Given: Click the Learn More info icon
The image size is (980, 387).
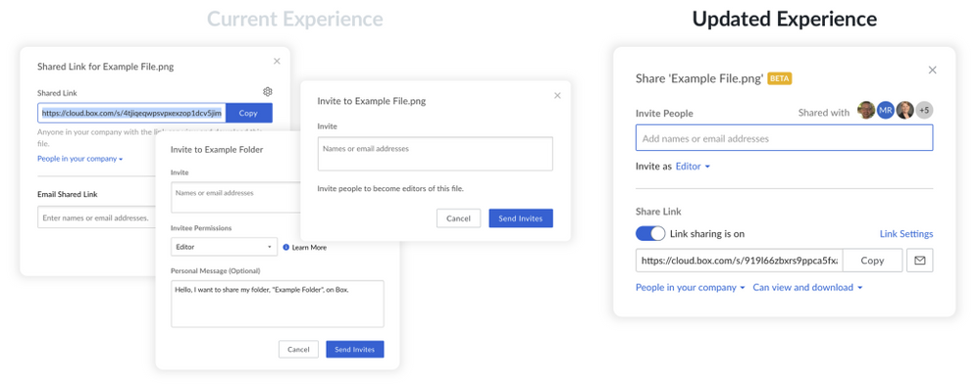Looking at the screenshot, I should [286, 247].
